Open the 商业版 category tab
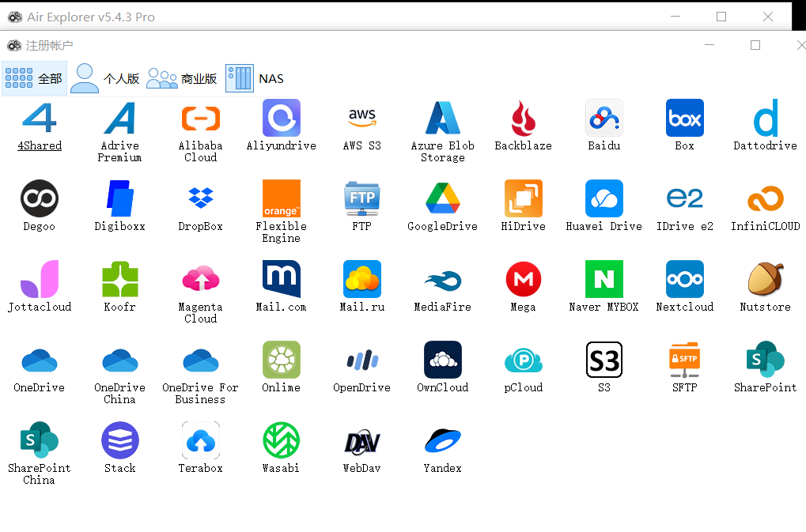Screen dimensions: 806x532 [x=182, y=78]
